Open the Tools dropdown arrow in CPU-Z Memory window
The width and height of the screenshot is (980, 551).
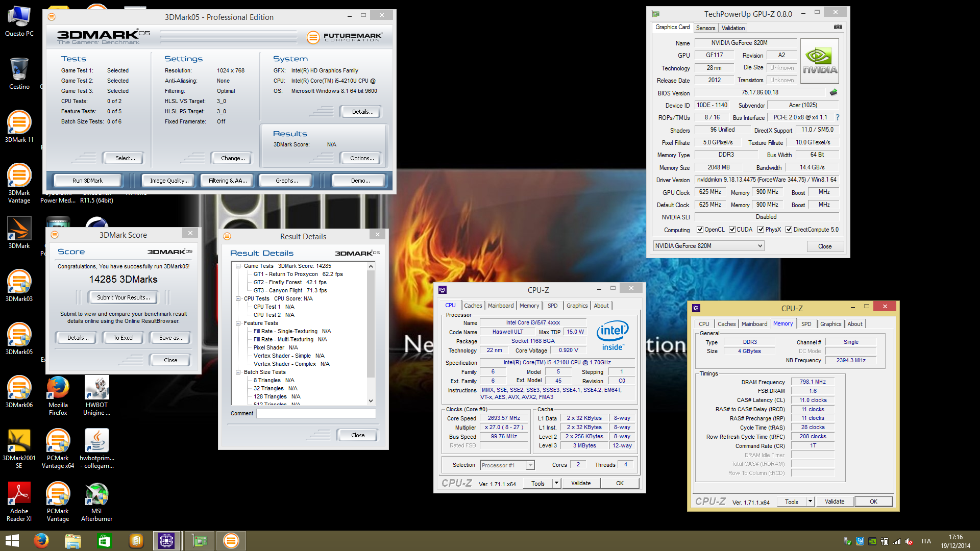[x=810, y=502]
